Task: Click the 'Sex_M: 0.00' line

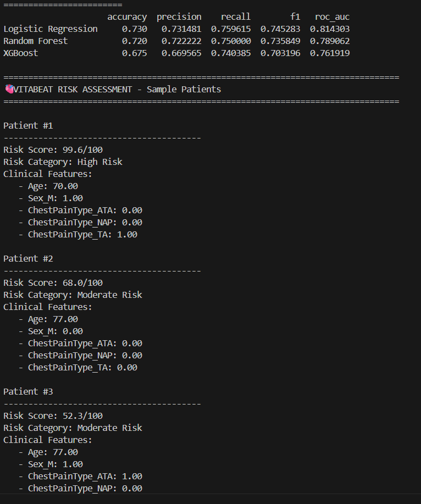Action: pyautogui.click(x=51, y=331)
